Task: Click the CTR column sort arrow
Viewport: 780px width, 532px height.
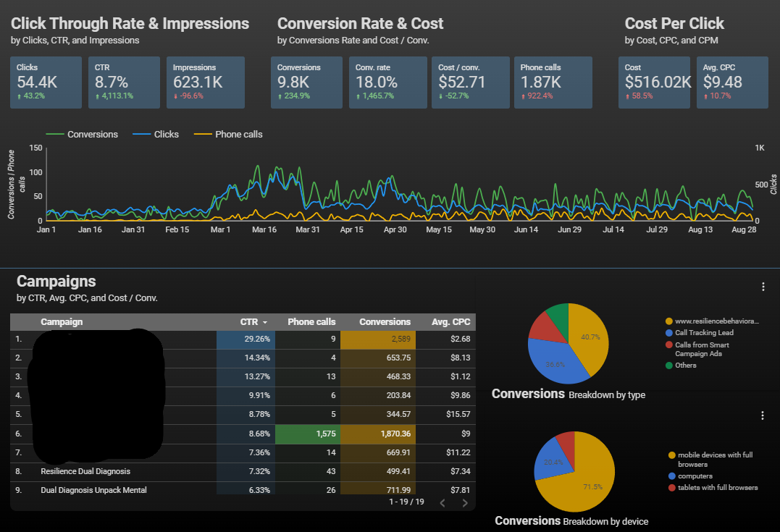Action: click(x=265, y=322)
